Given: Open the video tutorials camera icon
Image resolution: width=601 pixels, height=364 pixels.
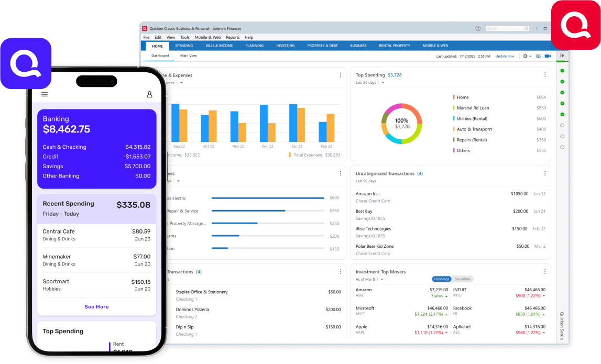Looking at the screenshot, I should (x=548, y=56).
